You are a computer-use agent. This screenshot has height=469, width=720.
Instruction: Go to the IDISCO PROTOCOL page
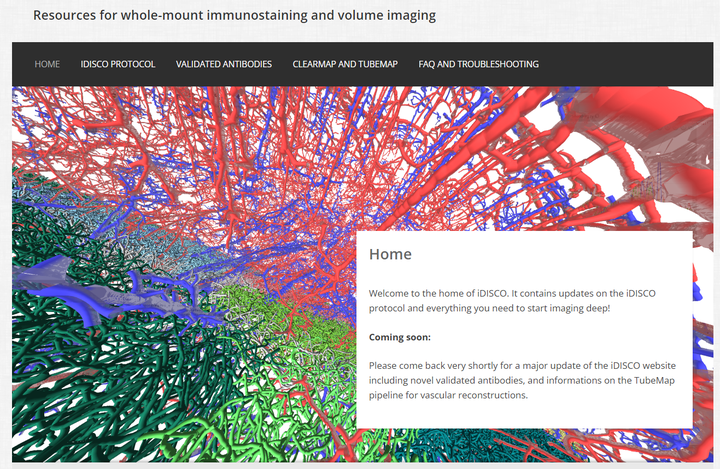pyautogui.click(x=118, y=64)
